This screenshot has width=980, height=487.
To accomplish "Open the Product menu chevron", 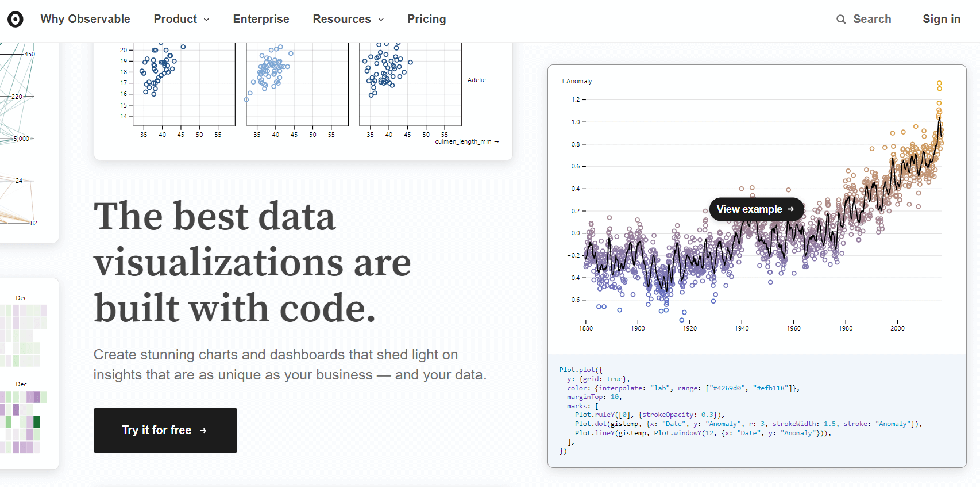I will [x=207, y=19].
